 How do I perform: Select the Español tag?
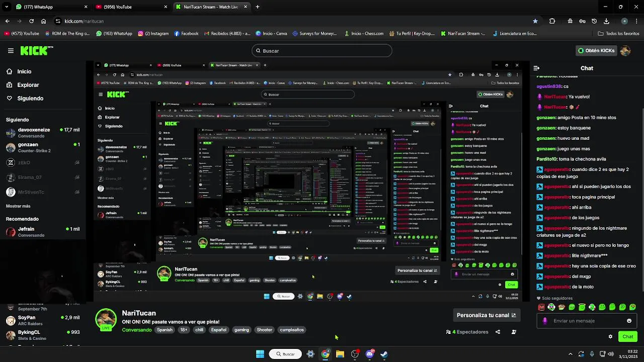218,330
